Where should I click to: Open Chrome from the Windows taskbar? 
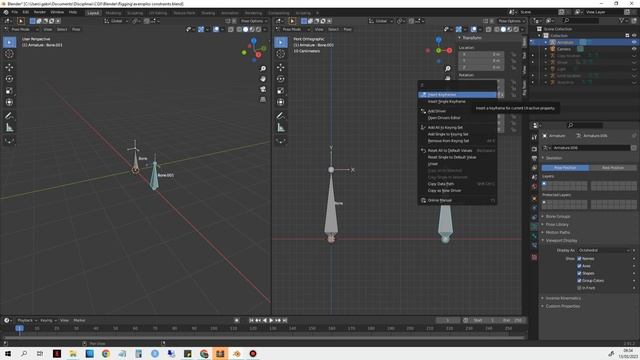[106, 353]
